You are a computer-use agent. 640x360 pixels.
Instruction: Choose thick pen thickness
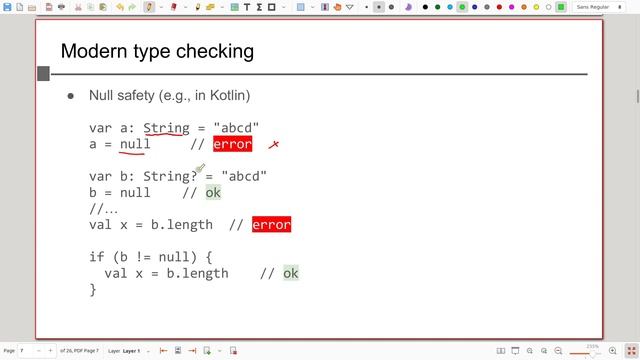click(391, 7)
